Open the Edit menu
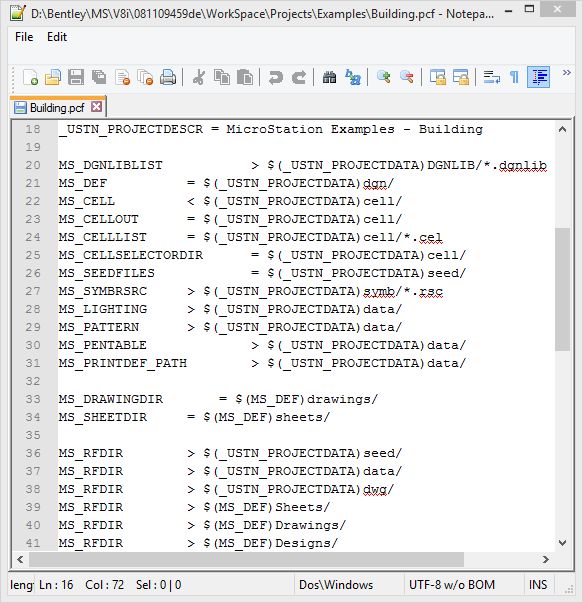 tap(57, 37)
